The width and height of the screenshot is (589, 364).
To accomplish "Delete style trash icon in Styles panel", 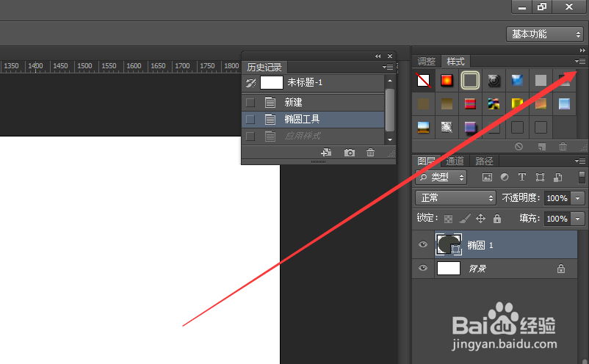I will pyautogui.click(x=563, y=146).
